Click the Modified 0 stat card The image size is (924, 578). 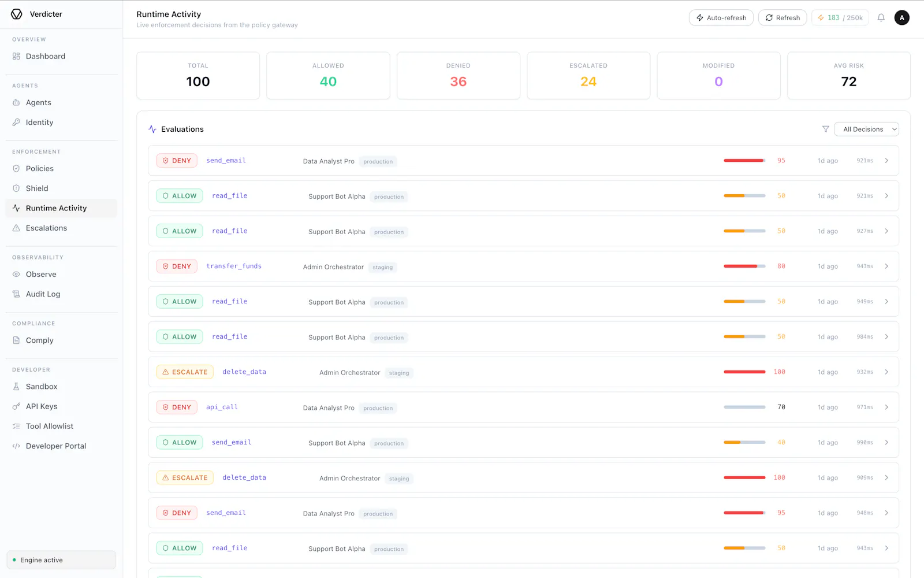718,76
